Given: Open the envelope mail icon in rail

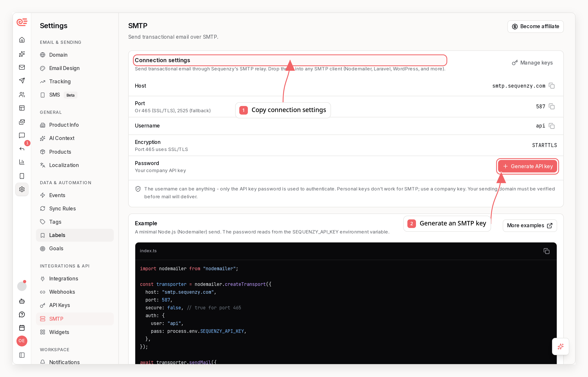Looking at the screenshot, I should click(x=22, y=67).
